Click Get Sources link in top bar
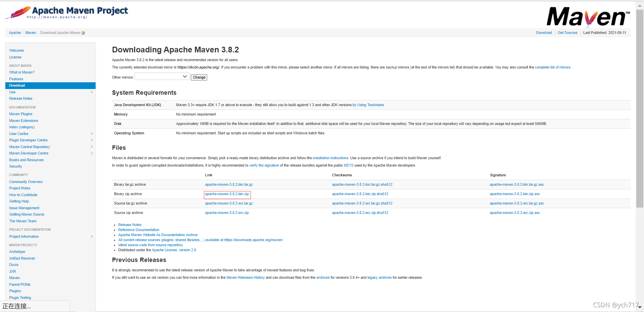 click(x=568, y=33)
